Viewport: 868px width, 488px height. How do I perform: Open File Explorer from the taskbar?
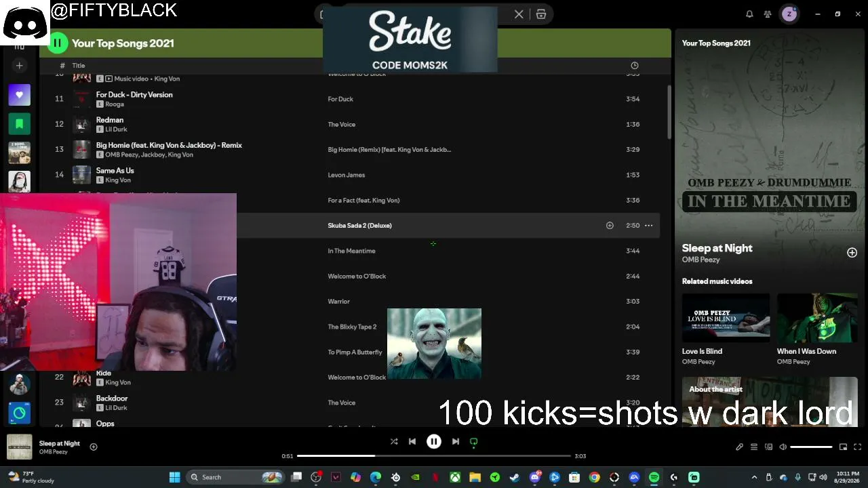click(475, 477)
